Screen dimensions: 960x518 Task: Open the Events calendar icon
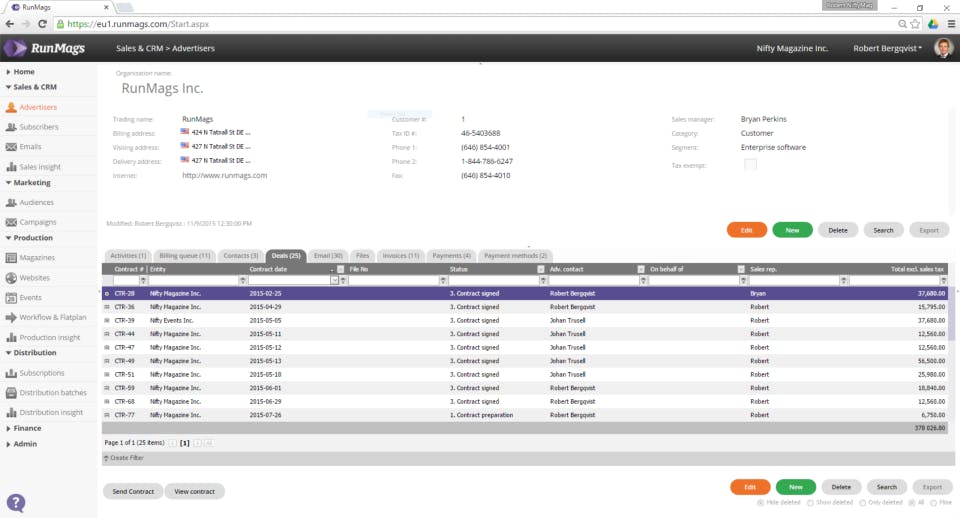tap(11, 298)
